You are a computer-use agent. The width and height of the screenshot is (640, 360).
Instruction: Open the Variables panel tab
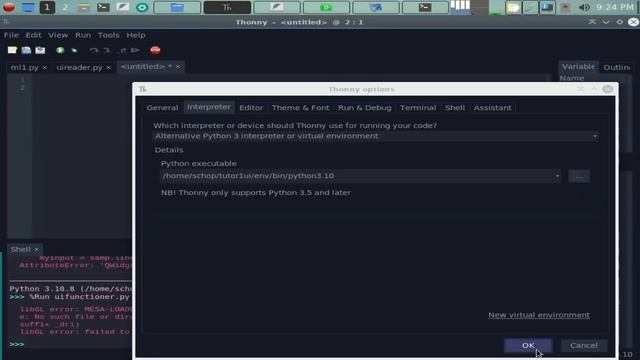[x=578, y=67]
